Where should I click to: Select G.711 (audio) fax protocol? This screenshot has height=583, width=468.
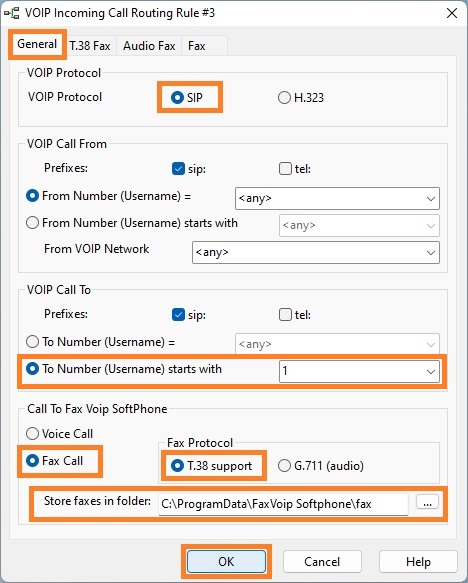pyautogui.click(x=284, y=466)
